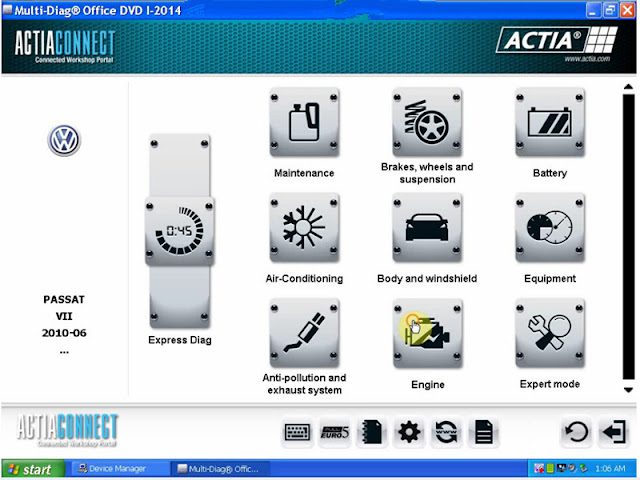Open the Windows start button

[33, 469]
